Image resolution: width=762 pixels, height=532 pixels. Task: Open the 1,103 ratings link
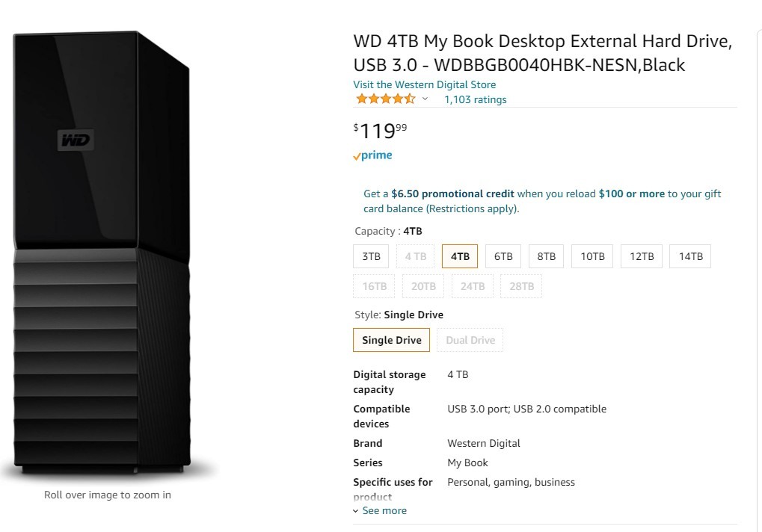(476, 99)
